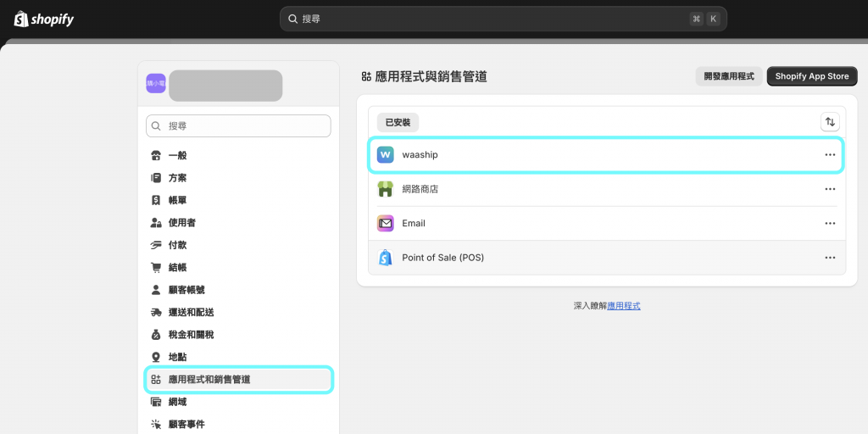This screenshot has height=434, width=868.
Task: Open more options for waaship
Action: point(830,155)
